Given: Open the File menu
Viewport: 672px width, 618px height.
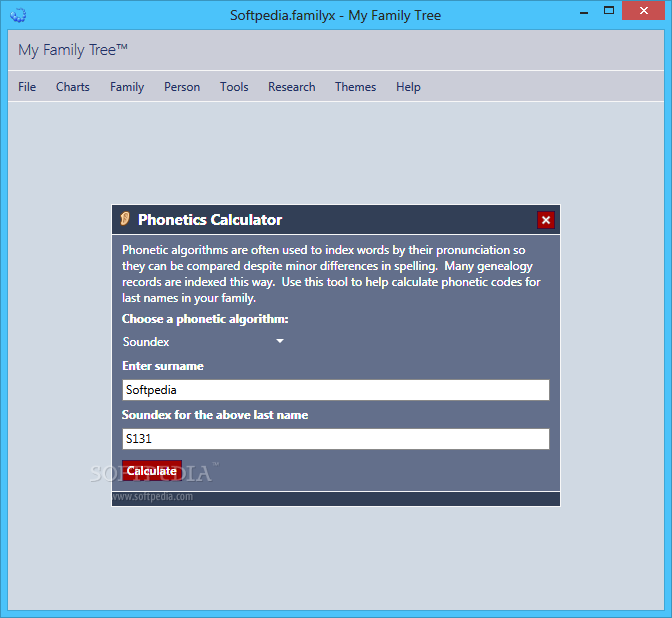Looking at the screenshot, I should (27, 87).
